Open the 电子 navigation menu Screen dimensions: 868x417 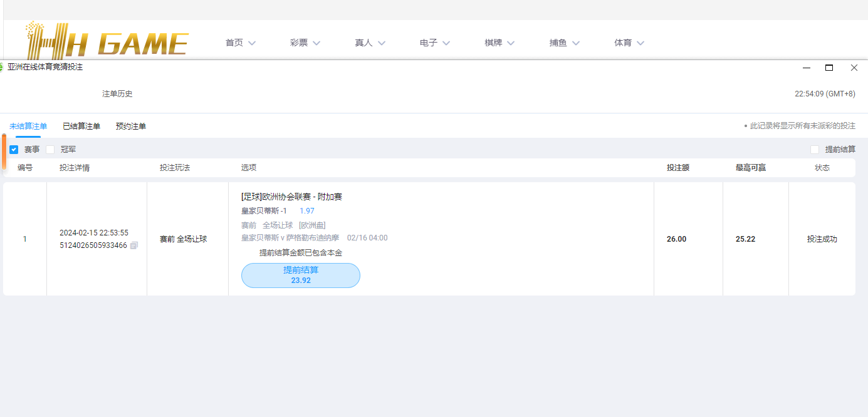tap(435, 43)
